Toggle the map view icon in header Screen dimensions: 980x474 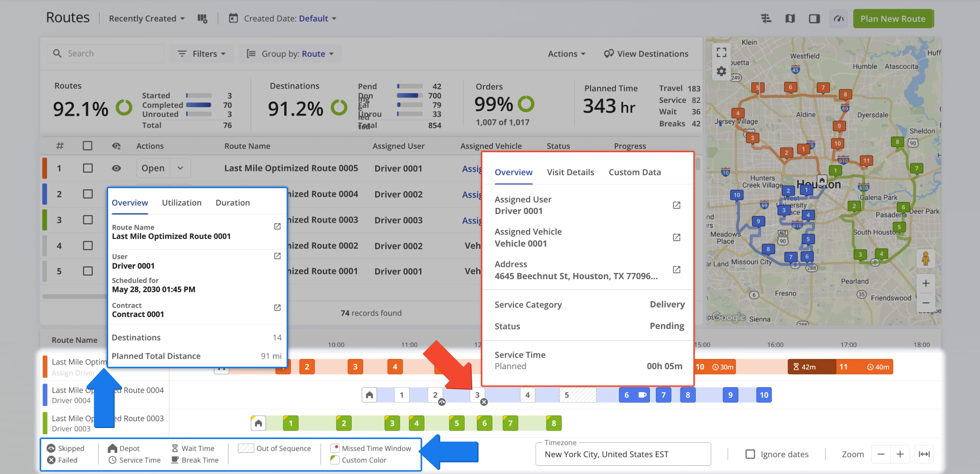tap(790, 19)
